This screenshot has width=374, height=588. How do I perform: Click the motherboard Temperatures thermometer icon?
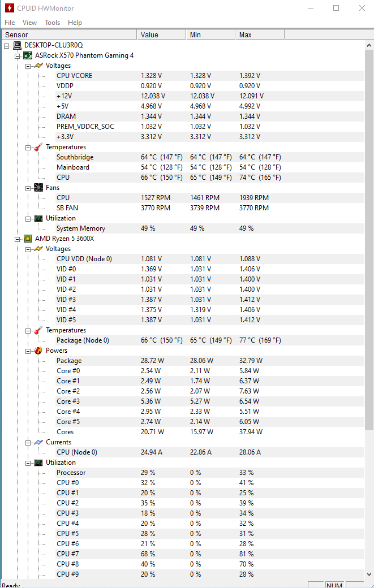coord(38,147)
